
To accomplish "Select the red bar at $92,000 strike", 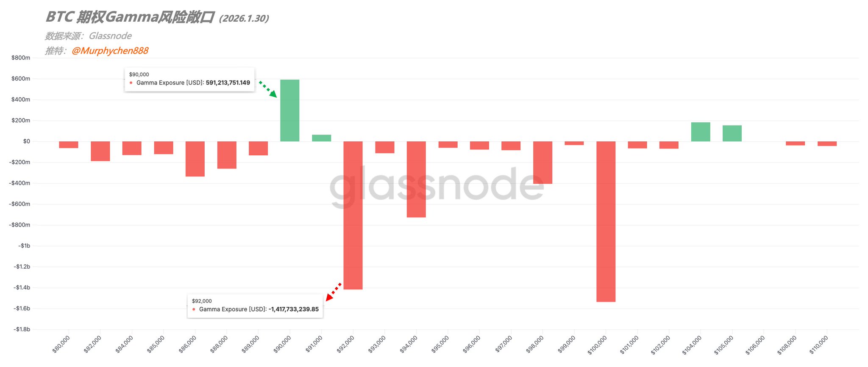I will pyautogui.click(x=353, y=215).
